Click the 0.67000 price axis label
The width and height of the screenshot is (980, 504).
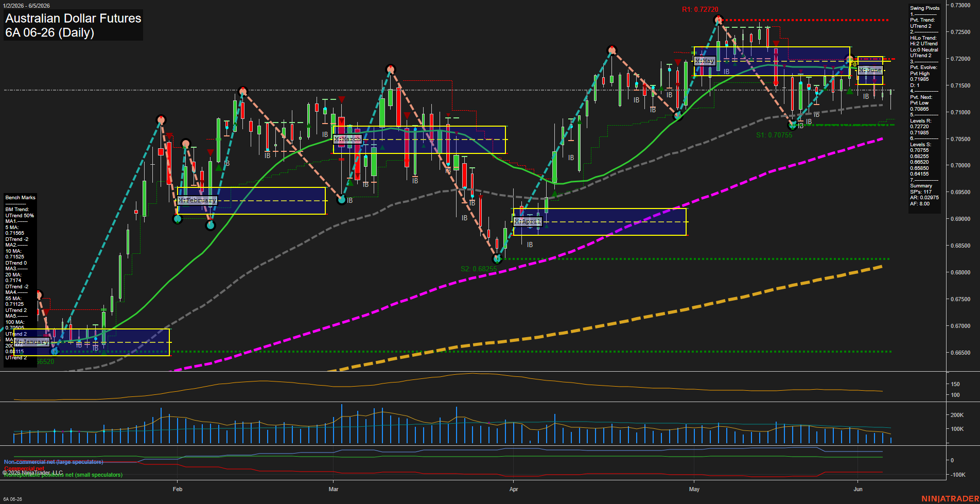(x=960, y=326)
